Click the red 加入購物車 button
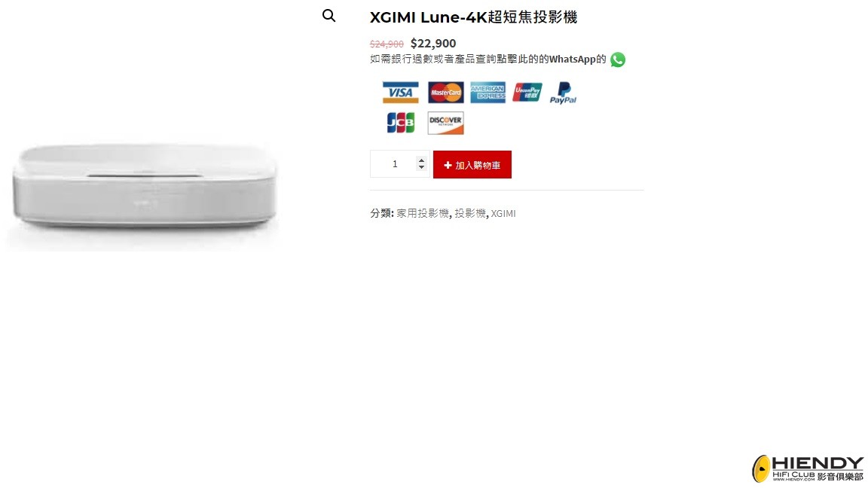 [x=472, y=164]
